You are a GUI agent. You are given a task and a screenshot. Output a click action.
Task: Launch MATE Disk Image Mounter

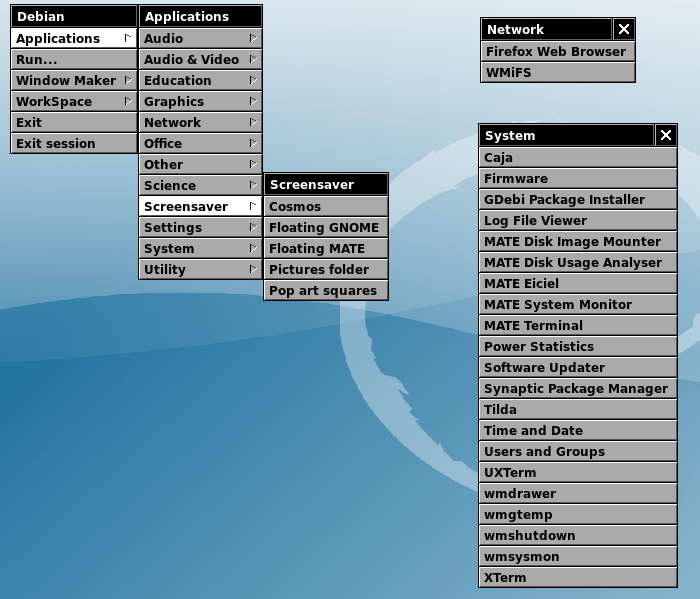click(578, 241)
